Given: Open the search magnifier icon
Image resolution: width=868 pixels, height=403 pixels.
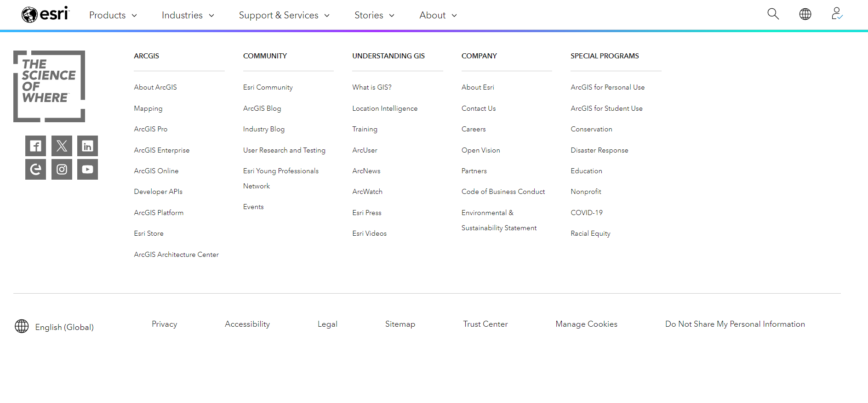Looking at the screenshot, I should click(773, 14).
